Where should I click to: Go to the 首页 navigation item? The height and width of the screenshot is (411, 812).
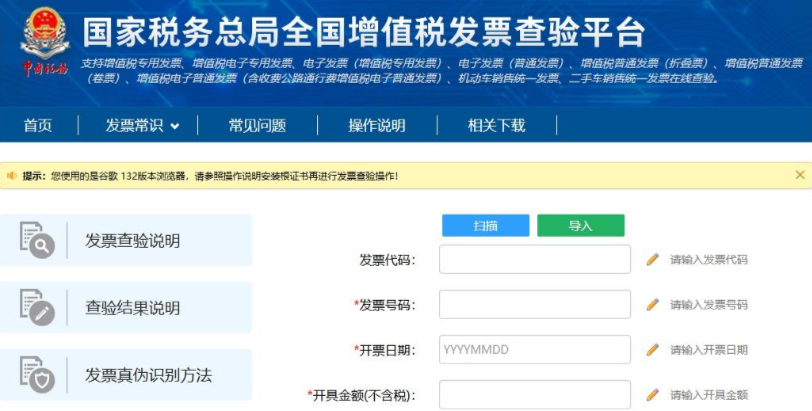tap(38, 126)
